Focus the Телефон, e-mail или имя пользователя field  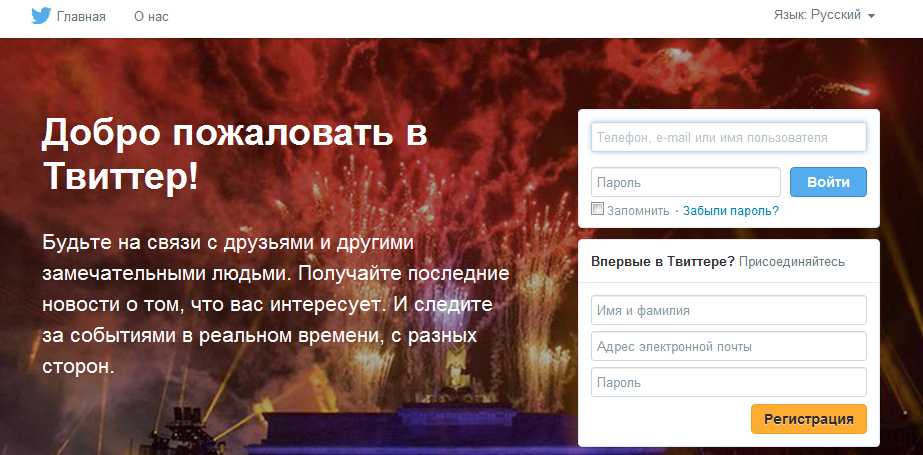(x=729, y=137)
